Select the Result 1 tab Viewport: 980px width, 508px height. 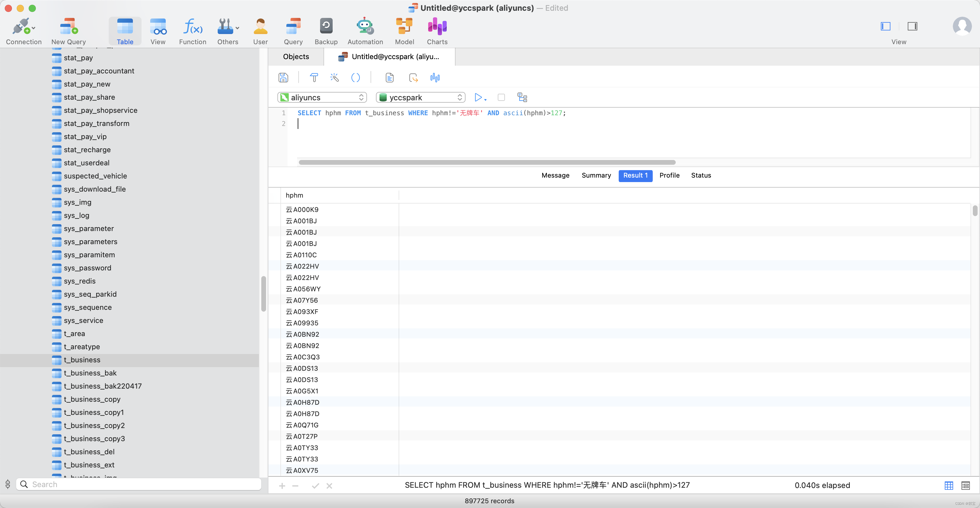click(x=635, y=175)
